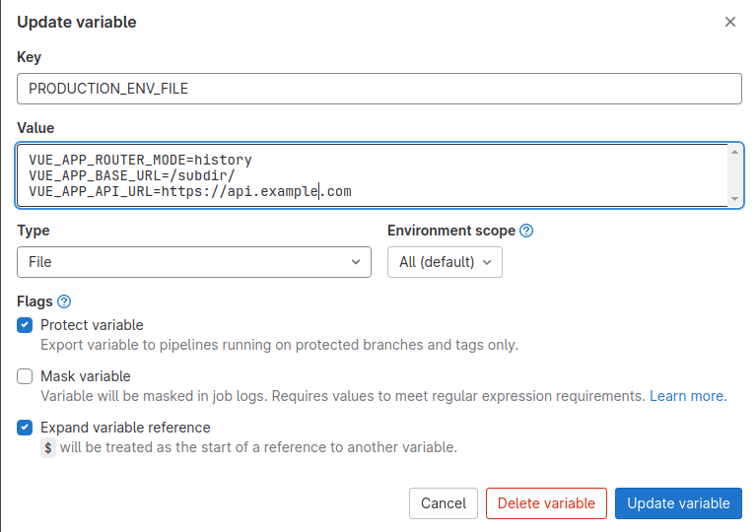756x532 pixels.
Task: Expand the Environment scope dropdown
Action: [x=445, y=262]
